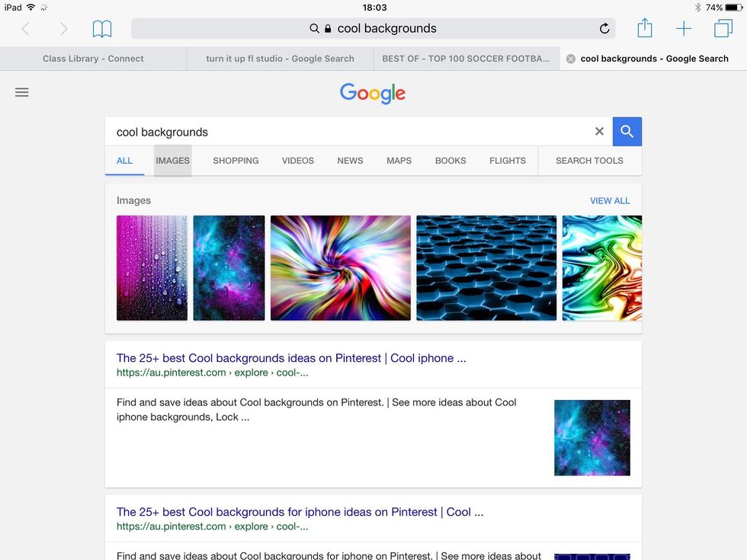Go forward using the forward arrow
The image size is (747, 560).
(64, 29)
